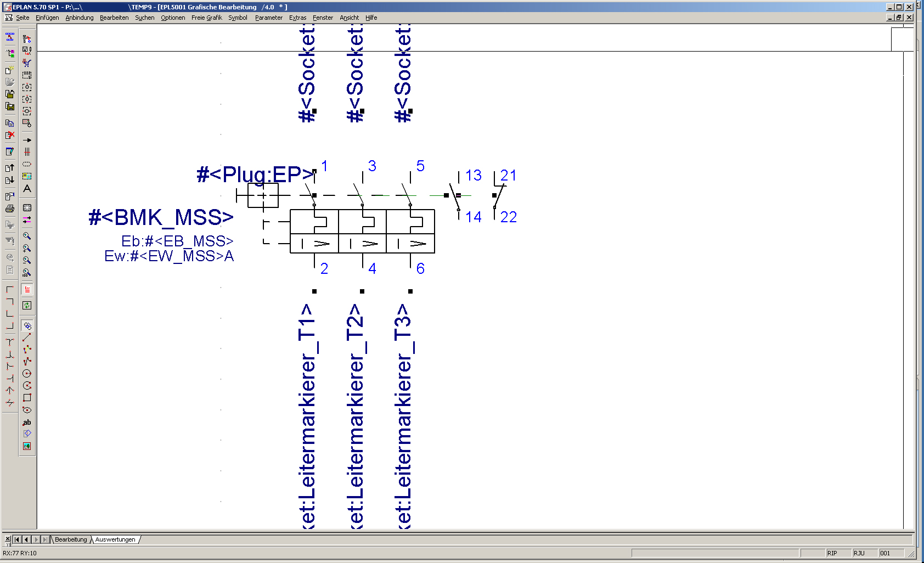924x563 pixels.
Task: Click the delete page red X icon
Action: [x=9, y=135]
